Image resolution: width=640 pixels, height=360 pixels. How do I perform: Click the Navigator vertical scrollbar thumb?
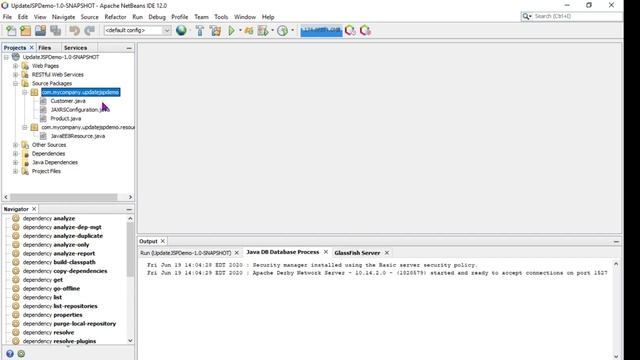[x=130, y=250]
